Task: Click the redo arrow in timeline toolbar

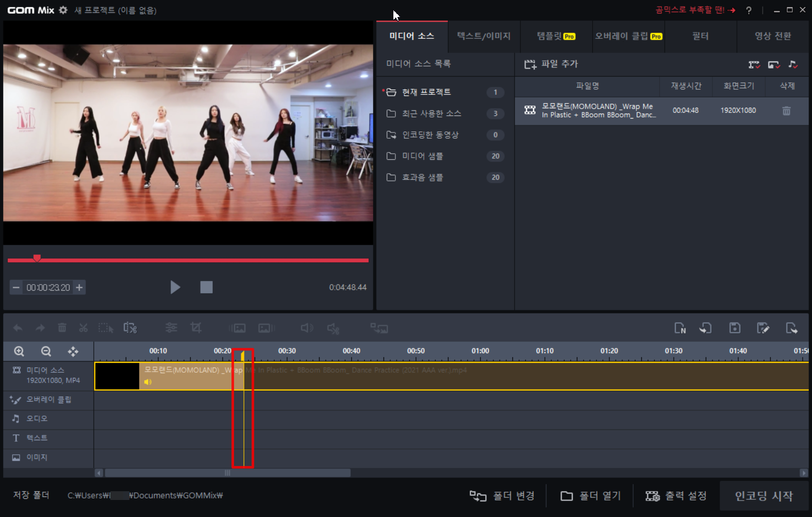Action: [40, 328]
